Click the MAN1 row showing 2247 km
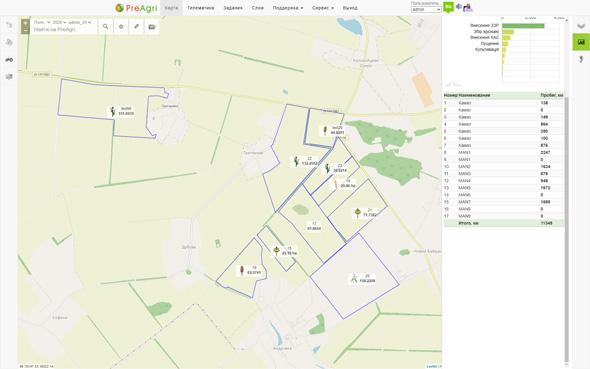Viewport: 590px width, 369px height. [503, 152]
